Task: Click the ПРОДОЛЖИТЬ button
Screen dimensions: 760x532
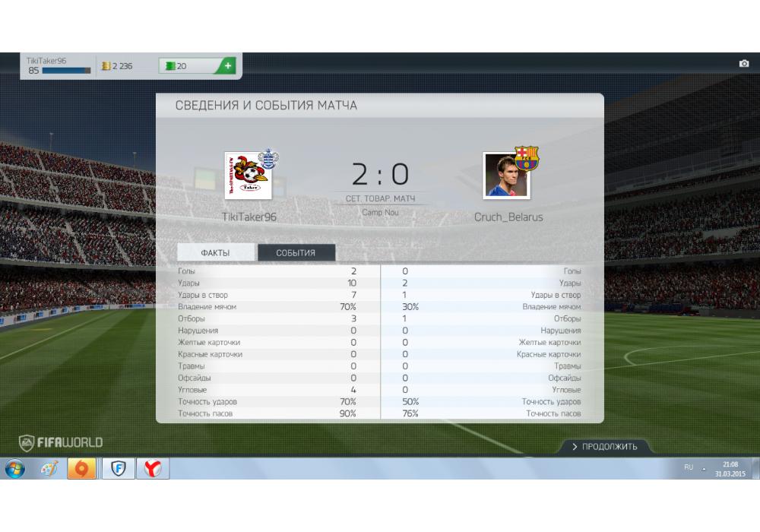Action: click(604, 447)
